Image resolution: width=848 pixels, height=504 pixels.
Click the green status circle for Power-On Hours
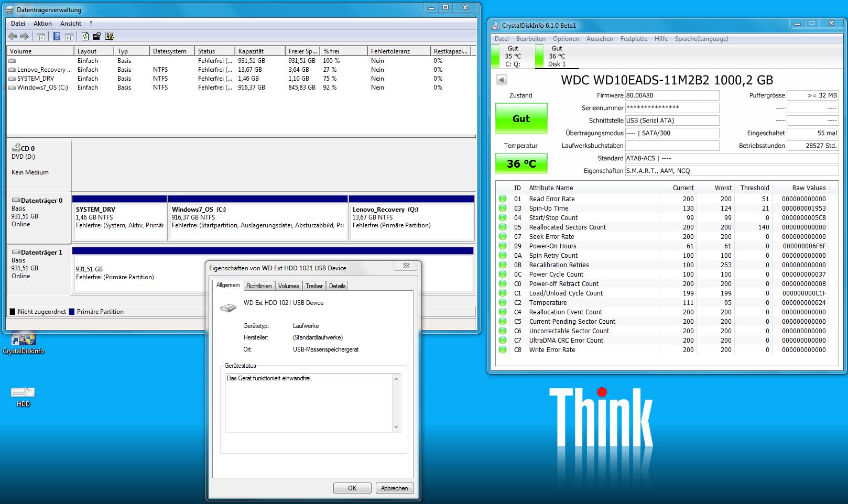(503, 246)
